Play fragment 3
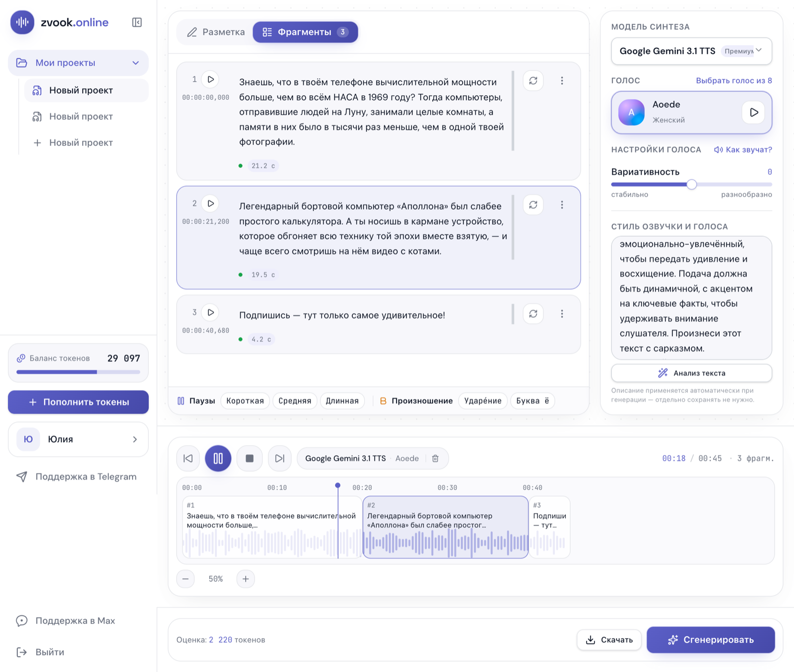This screenshot has height=672, width=794. [211, 313]
